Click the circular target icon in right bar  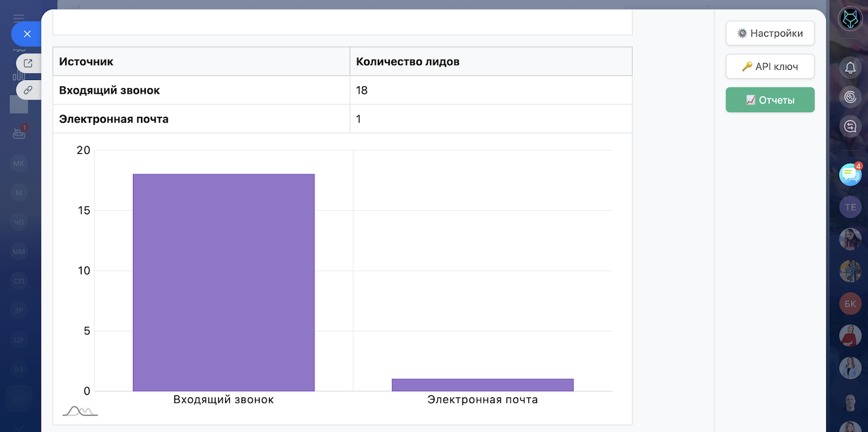pyautogui.click(x=850, y=96)
